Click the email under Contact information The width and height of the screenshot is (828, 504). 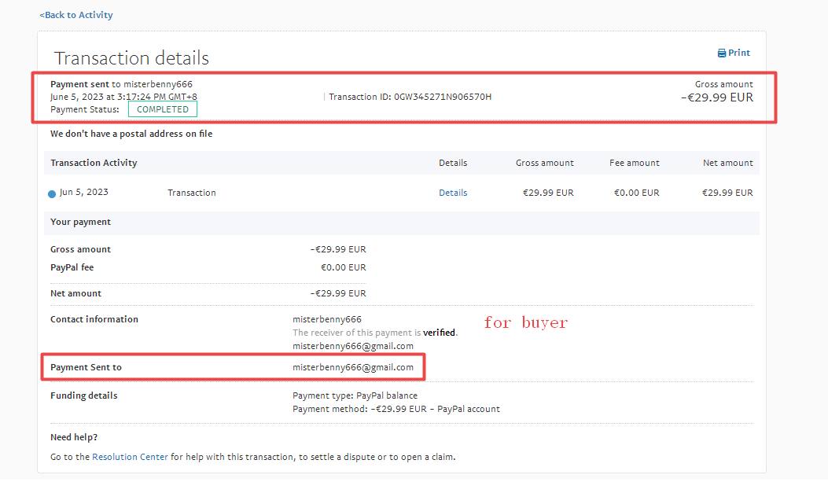point(353,346)
